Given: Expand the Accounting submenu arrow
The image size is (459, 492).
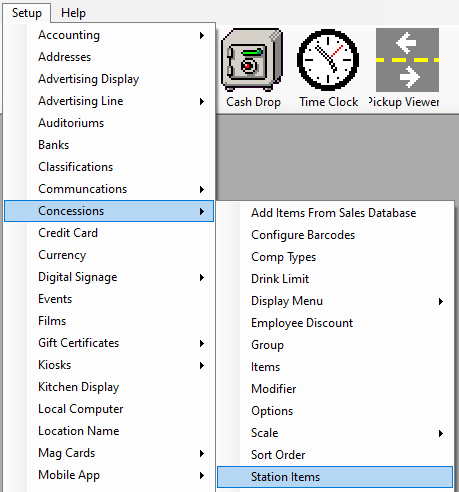Looking at the screenshot, I should pos(202,35).
